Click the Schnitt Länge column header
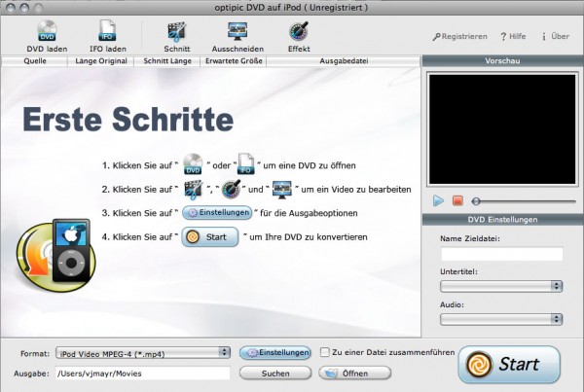 [x=167, y=61]
